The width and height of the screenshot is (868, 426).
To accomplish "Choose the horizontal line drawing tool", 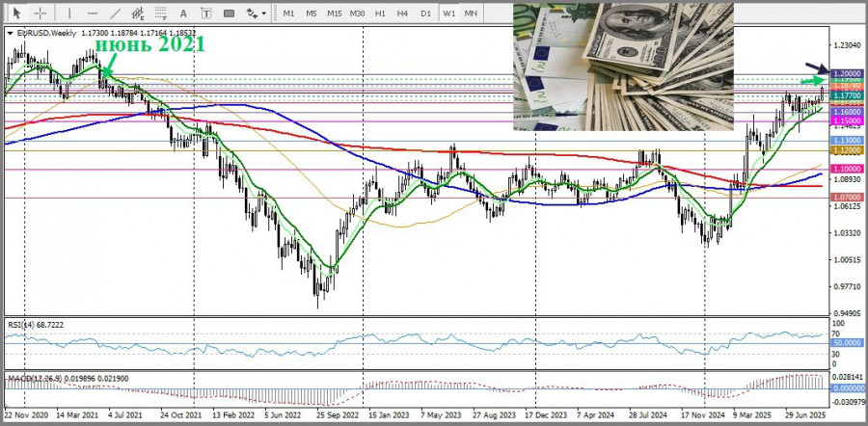I will click(92, 13).
